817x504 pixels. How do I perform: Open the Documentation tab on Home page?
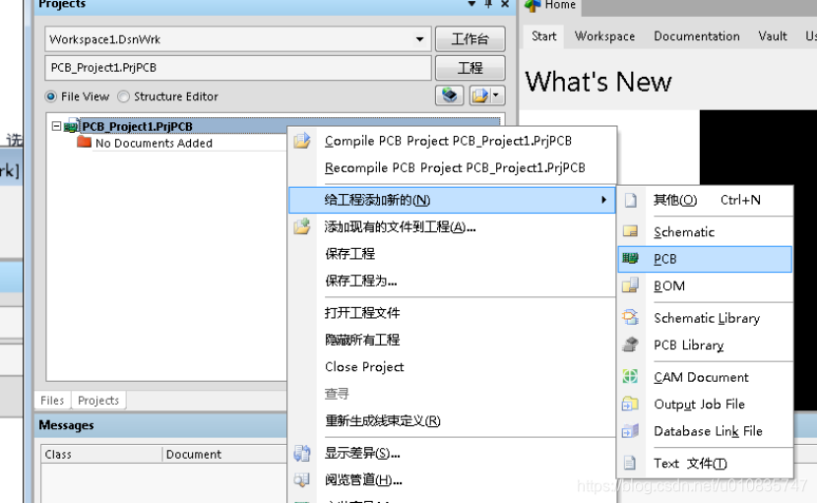coord(696,36)
